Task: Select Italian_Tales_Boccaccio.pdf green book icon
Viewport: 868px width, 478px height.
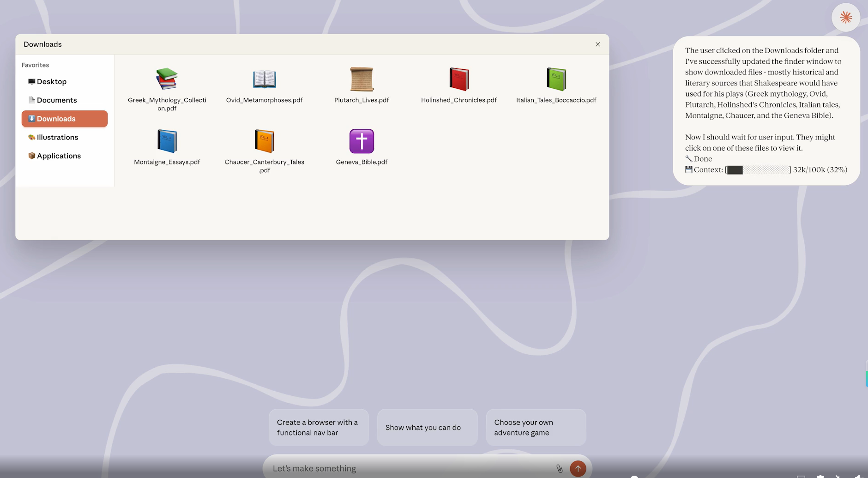Action: [x=556, y=79]
